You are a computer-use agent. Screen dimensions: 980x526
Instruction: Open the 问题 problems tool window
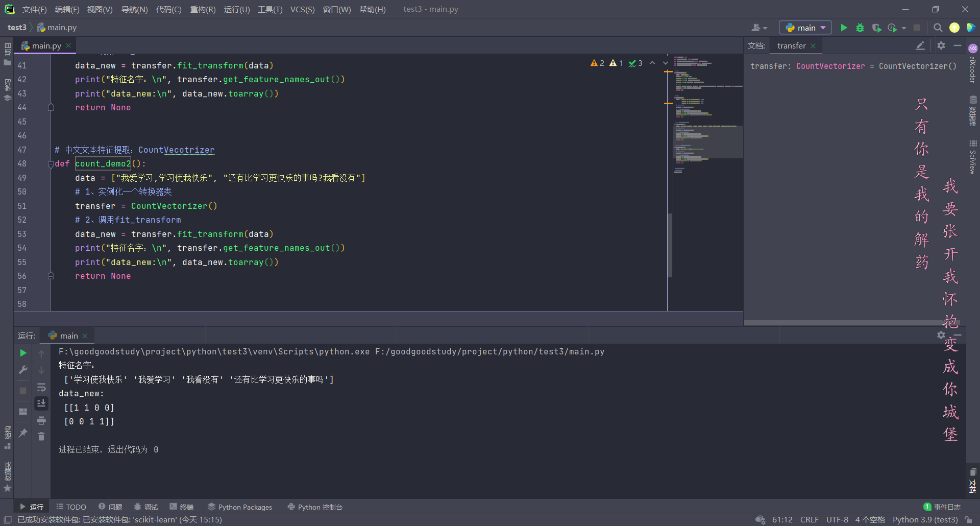click(x=110, y=507)
